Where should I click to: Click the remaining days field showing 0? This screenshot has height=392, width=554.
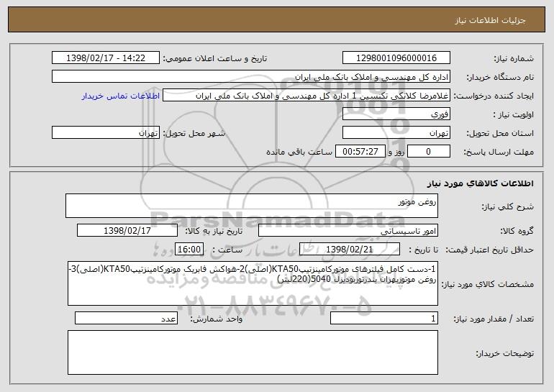(429, 152)
